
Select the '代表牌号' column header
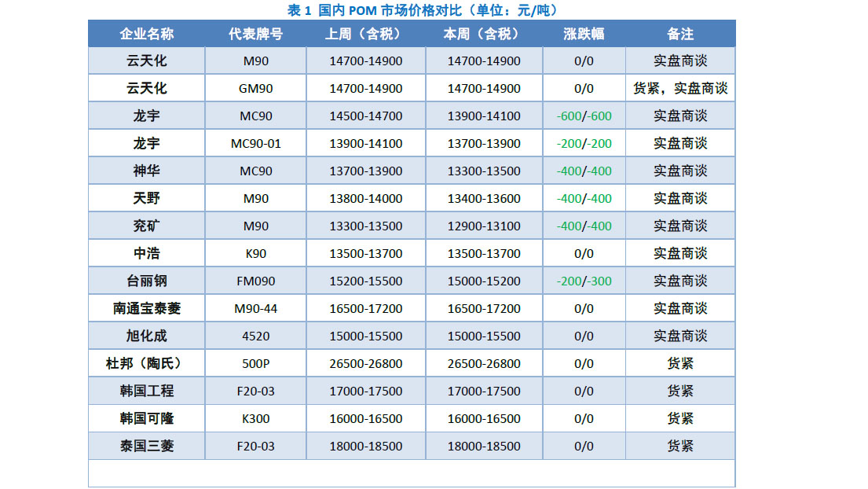click(x=256, y=34)
